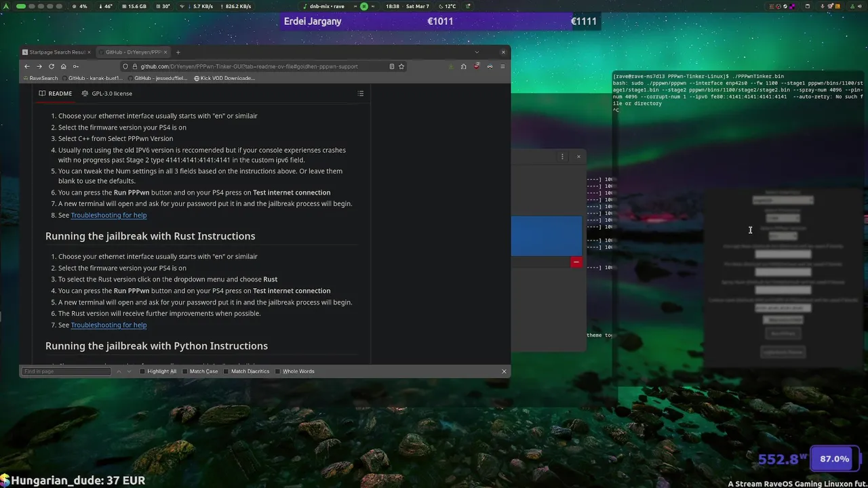Open GitHub kanak-buet bookmark
The image size is (868, 488).
point(91,78)
